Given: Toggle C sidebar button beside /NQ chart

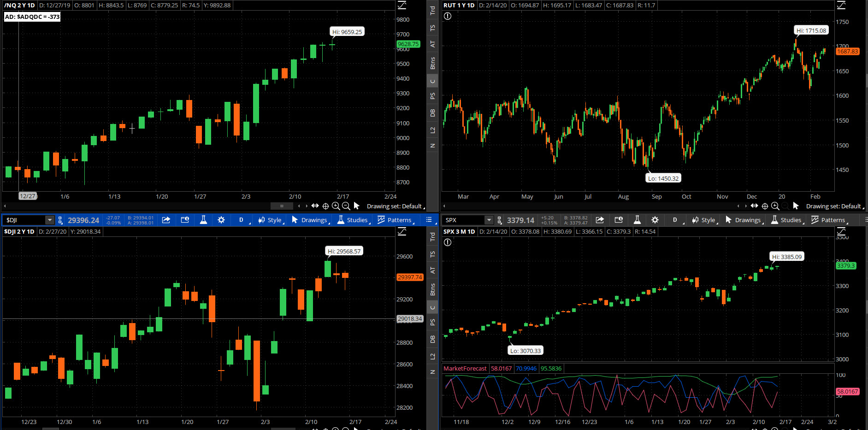Looking at the screenshot, I should pos(432,82).
